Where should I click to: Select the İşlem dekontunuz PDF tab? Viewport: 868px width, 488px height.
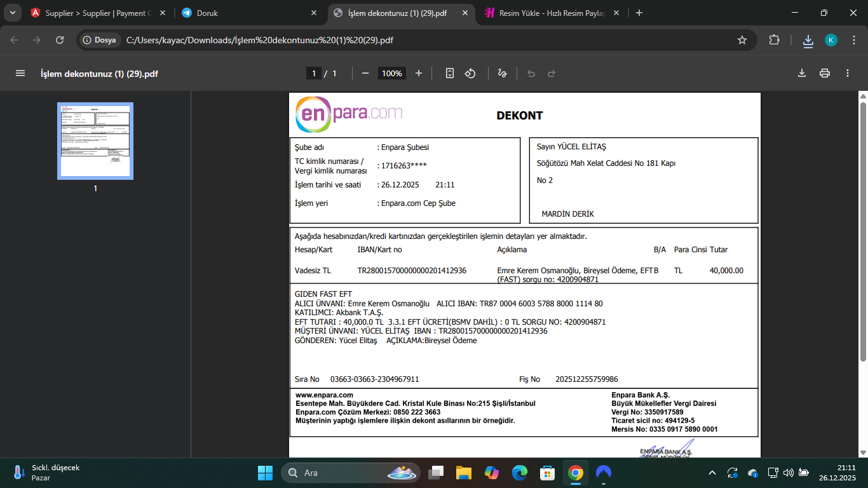point(402,13)
